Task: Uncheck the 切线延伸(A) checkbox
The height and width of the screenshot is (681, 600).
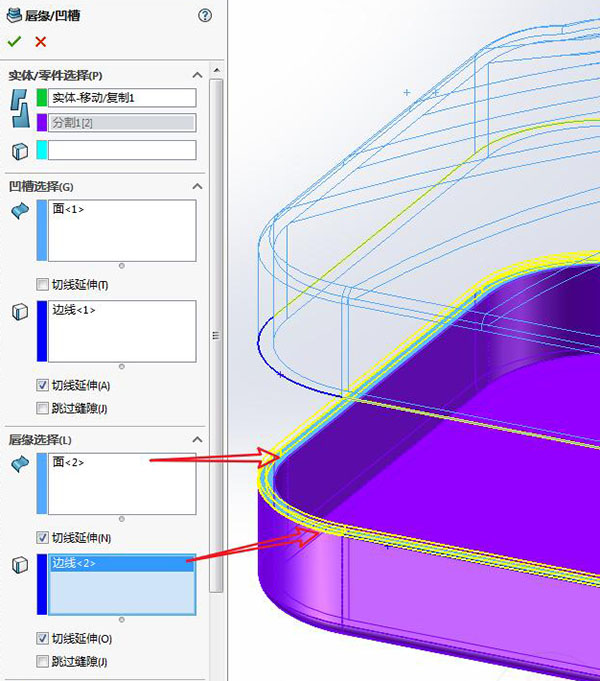Action: [42, 385]
